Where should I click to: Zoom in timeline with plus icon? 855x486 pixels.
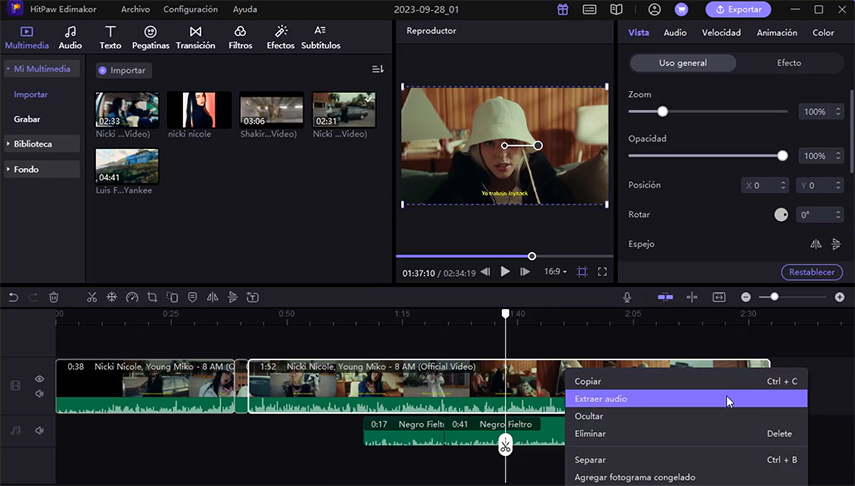pos(840,297)
